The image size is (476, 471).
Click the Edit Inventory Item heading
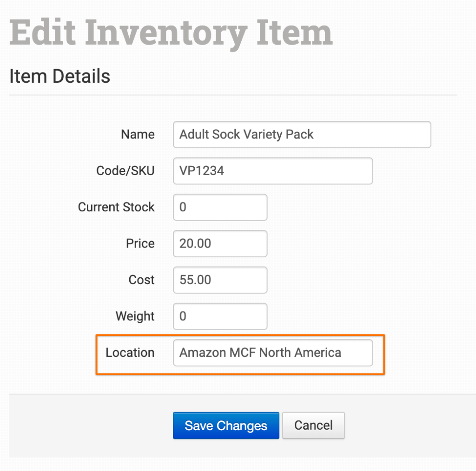[x=171, y=33]
